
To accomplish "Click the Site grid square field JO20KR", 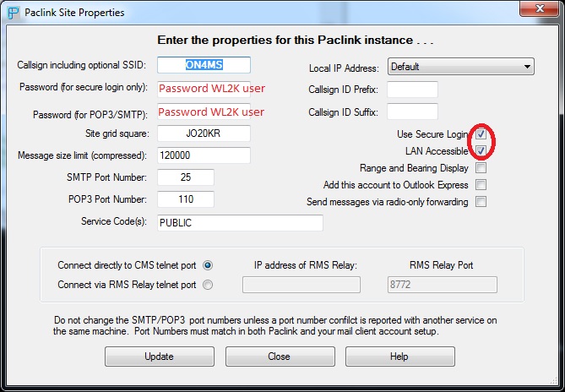I will (204, 133).
